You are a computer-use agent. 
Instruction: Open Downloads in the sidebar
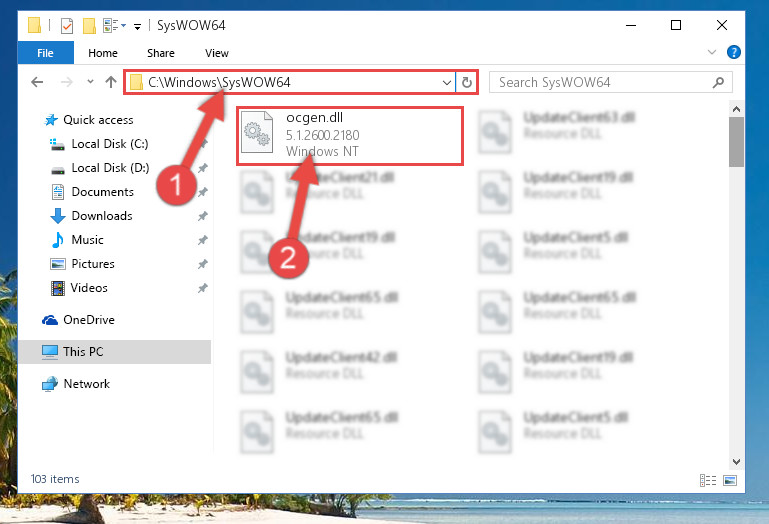click(x=92, y=216)
